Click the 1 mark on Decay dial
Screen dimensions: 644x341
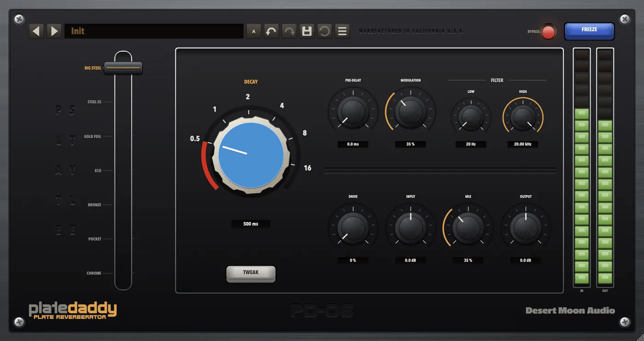tap(214, 109)
